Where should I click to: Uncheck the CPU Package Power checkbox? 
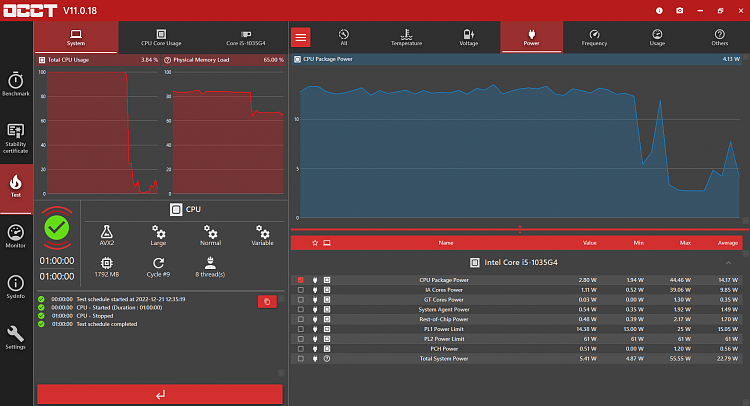300,280
